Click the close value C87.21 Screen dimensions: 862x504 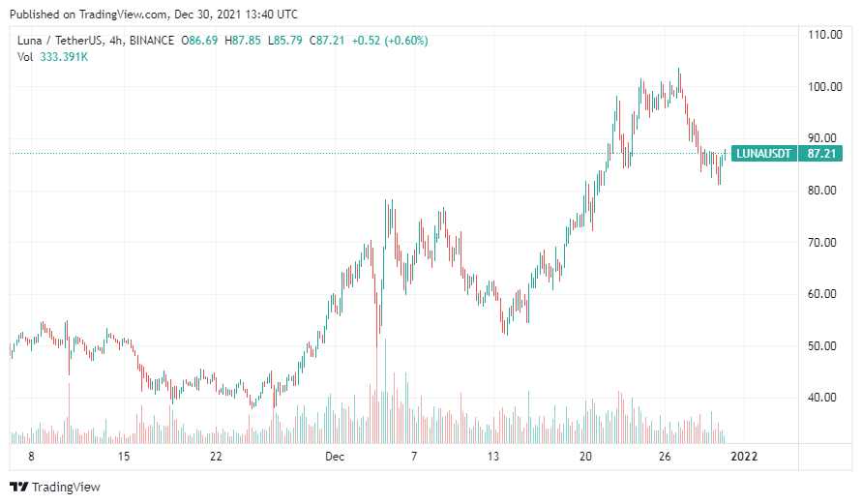(327, 41)
